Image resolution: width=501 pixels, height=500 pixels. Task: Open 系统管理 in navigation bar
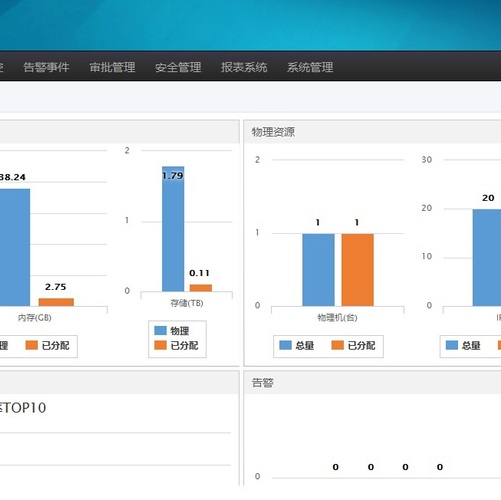(310, 67)
